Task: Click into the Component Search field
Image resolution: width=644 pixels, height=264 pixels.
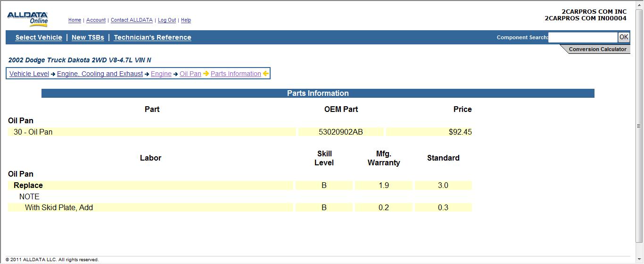Action: coord(583,37)
